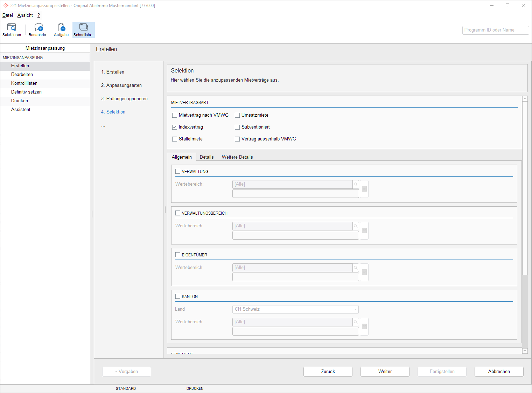This screenshot has width=532, height=393.
Task: Click search magnifier in Verwaltung Wertebereich
Action: tap(356, 184)
